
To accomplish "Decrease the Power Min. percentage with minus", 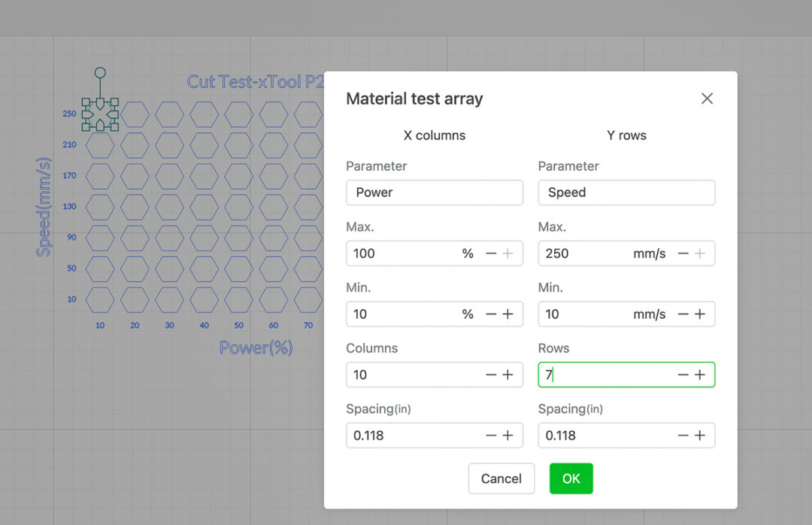I will (491, 314).
